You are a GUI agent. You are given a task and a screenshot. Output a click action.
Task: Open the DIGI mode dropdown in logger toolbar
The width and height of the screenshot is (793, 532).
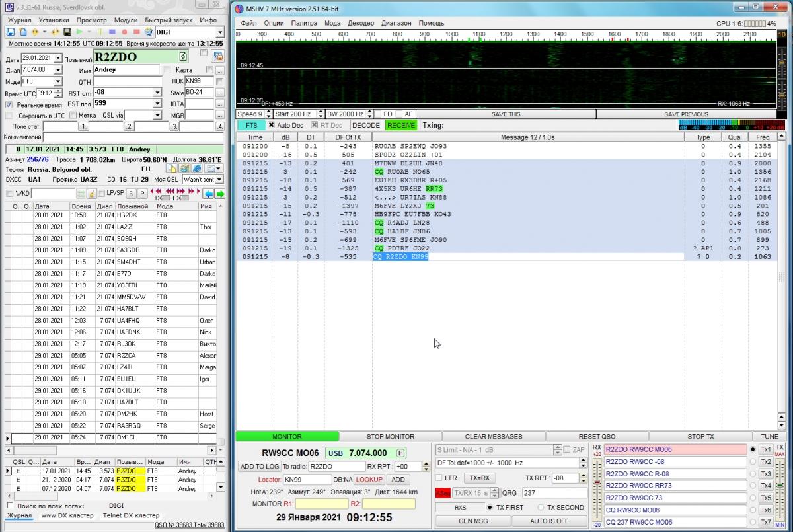pos(219,32)
